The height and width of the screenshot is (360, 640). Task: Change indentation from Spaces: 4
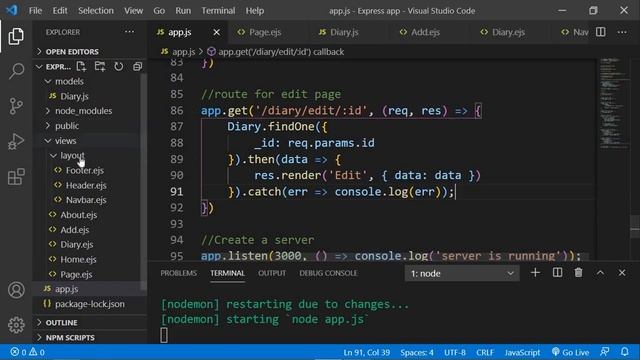pyautogui.click(x=417, y=352)
